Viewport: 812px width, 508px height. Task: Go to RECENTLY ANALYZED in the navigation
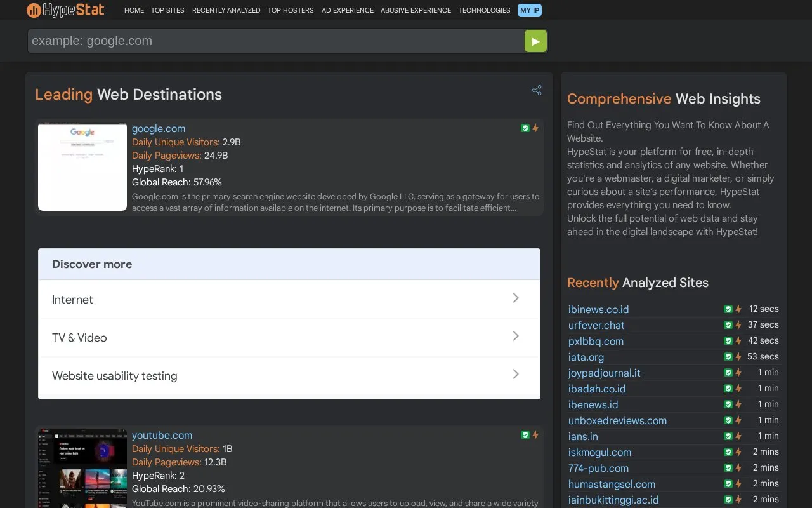pyautogui.click(x=226, y=10)
